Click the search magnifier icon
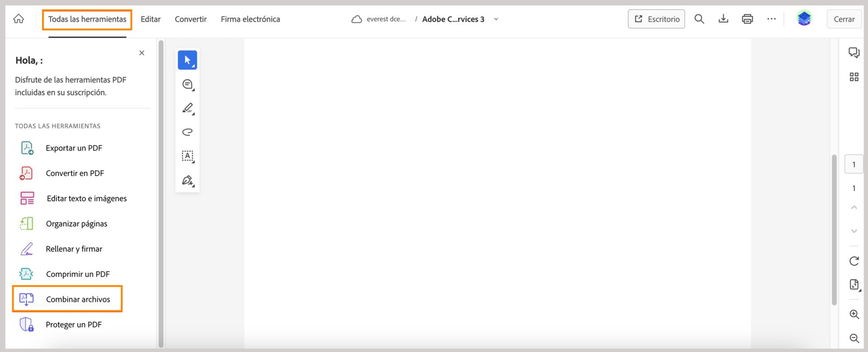The height and width of the screenshot is (352, 868). point(699,19)
